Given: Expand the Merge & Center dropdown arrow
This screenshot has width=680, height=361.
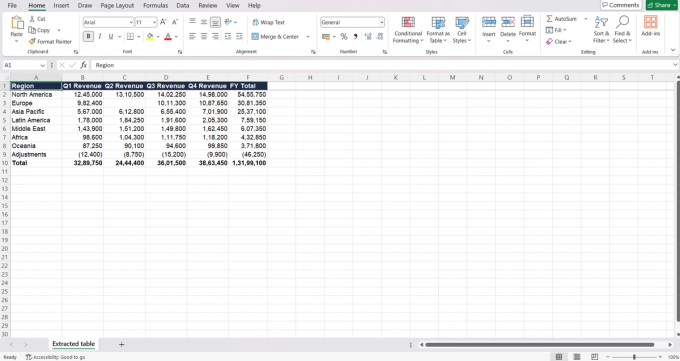Looking at the screenshot, I should (308, 36).
